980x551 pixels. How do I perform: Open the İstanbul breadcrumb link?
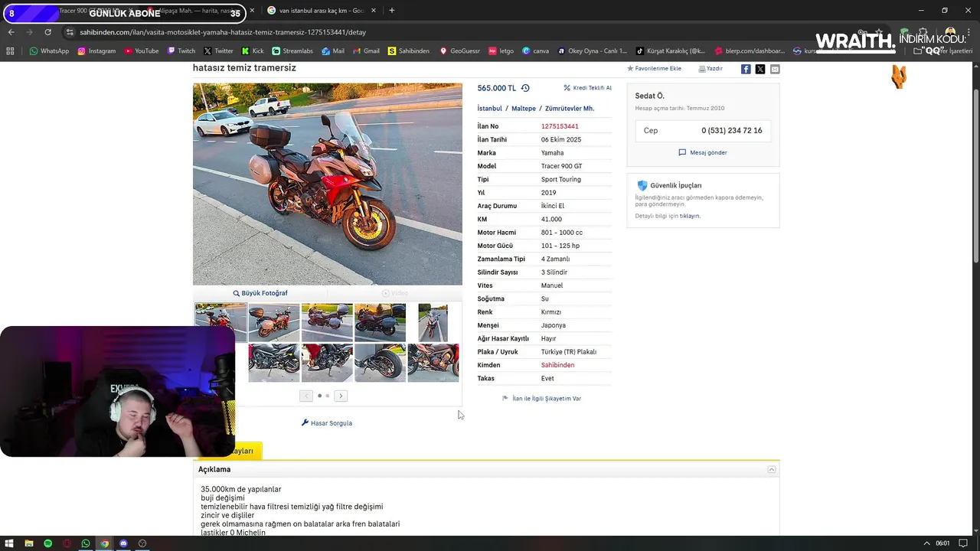[490, 109]
